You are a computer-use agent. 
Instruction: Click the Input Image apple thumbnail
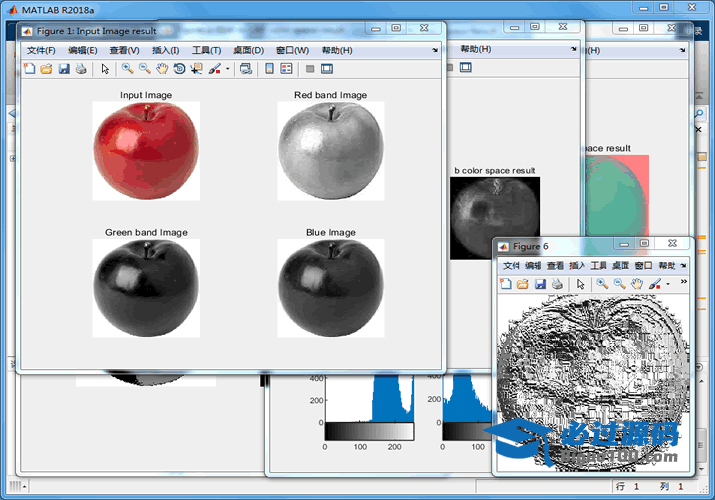click(146, 151)
